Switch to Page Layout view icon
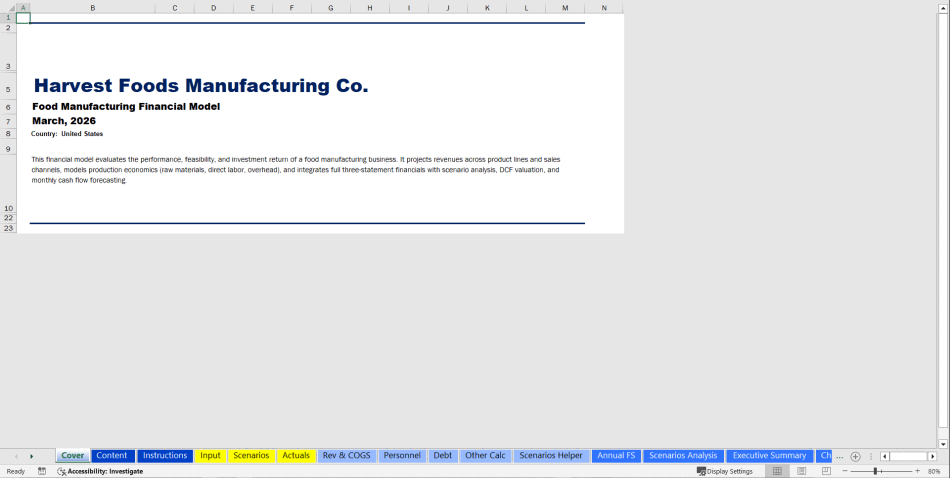The image size is (950, 478). tap(801, 471)
